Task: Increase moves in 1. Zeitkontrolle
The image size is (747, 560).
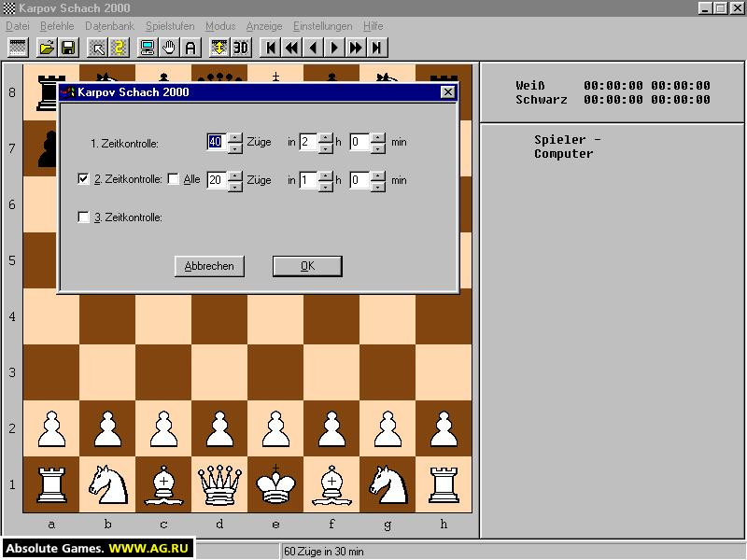Action: [235, 137]
